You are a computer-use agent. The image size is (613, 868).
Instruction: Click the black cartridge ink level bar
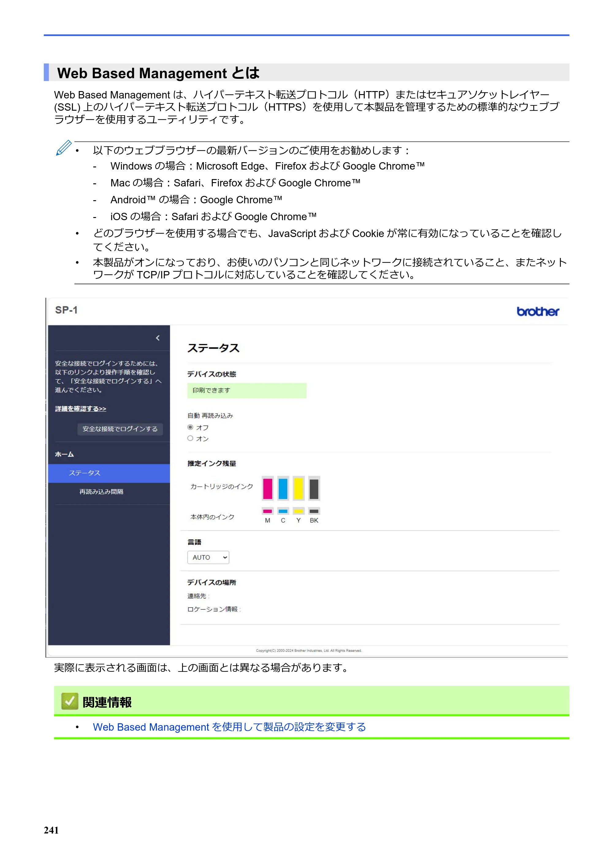(x=314, y=488)
